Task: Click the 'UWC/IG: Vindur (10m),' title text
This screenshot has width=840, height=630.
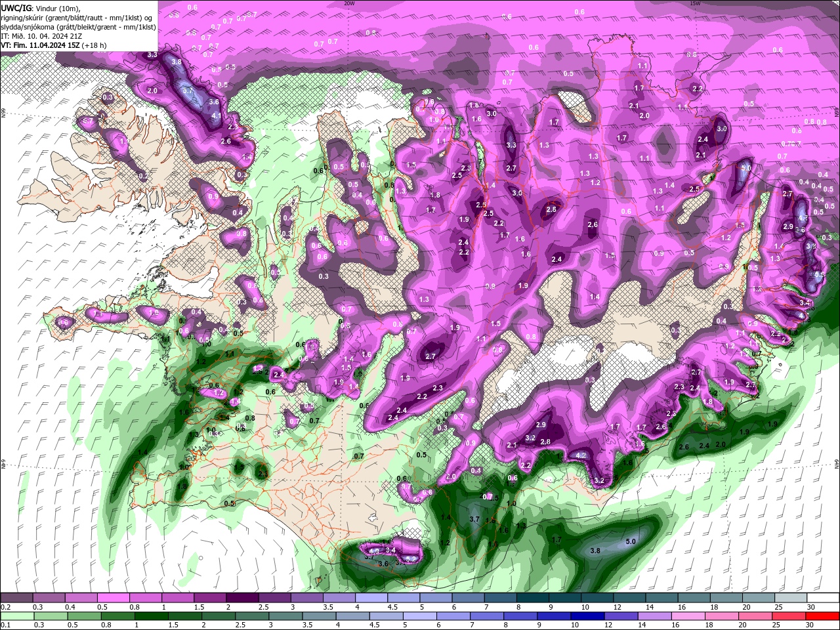Action: [41, 8]
